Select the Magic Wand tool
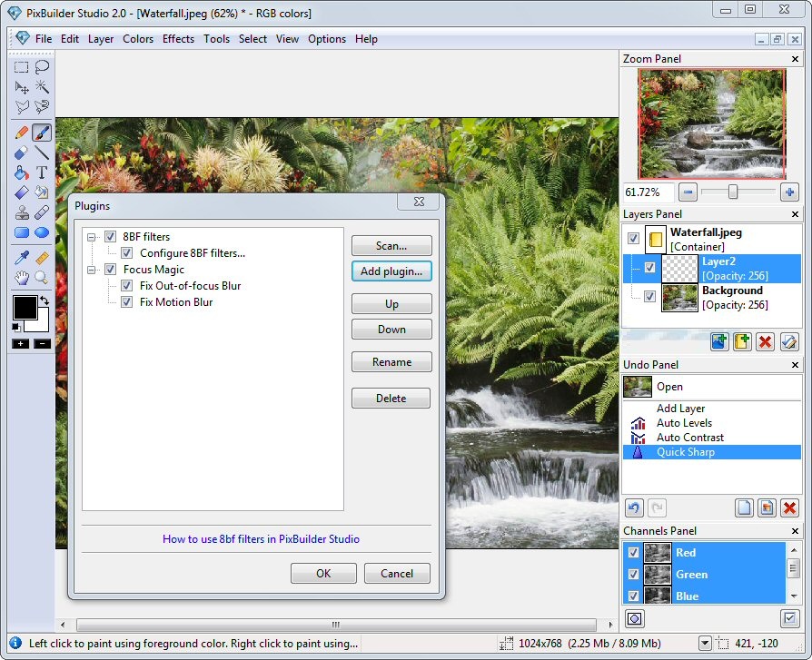The width and height of the screenshot is (812, 660). pyautogui.click(x=42, y=87)
